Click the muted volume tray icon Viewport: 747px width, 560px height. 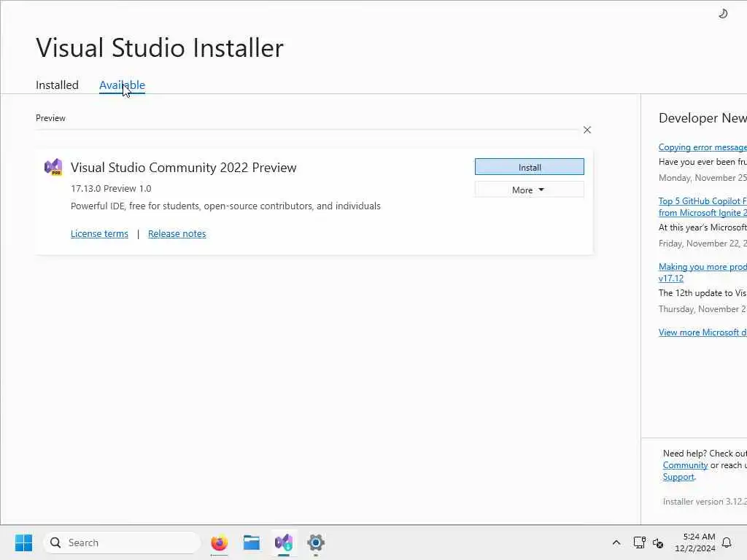[658, 542]
